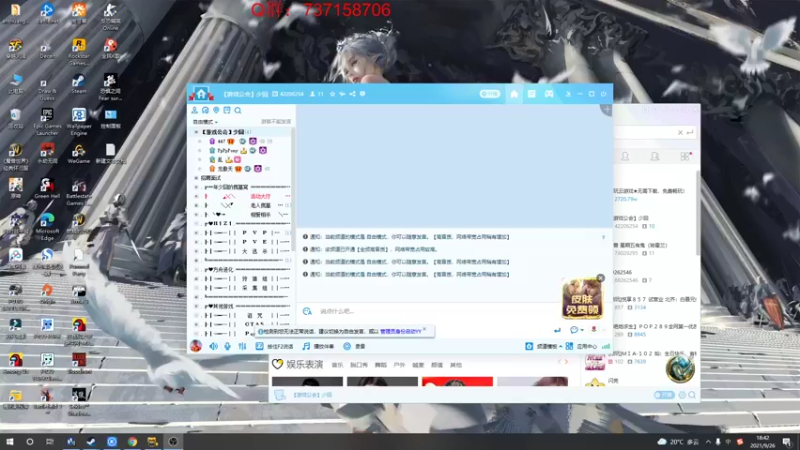
Task: Select the gamepad icon in title bar
Action: [549, 94]
